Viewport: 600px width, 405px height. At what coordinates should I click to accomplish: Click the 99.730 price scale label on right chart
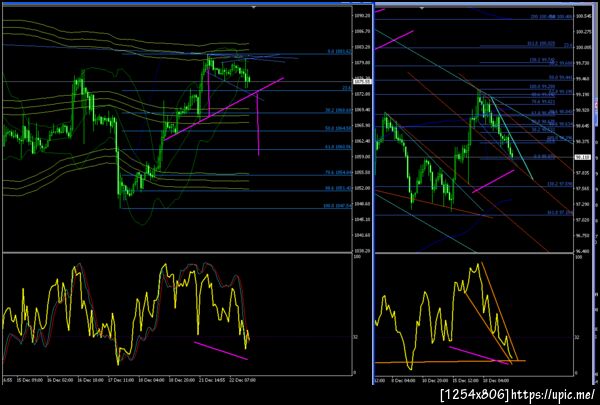click(583, 63)
